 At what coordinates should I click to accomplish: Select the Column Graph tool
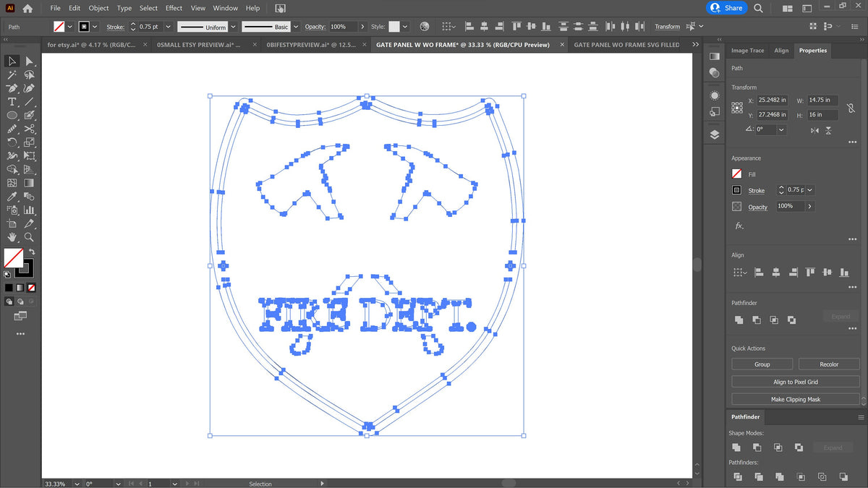[30, 210]
